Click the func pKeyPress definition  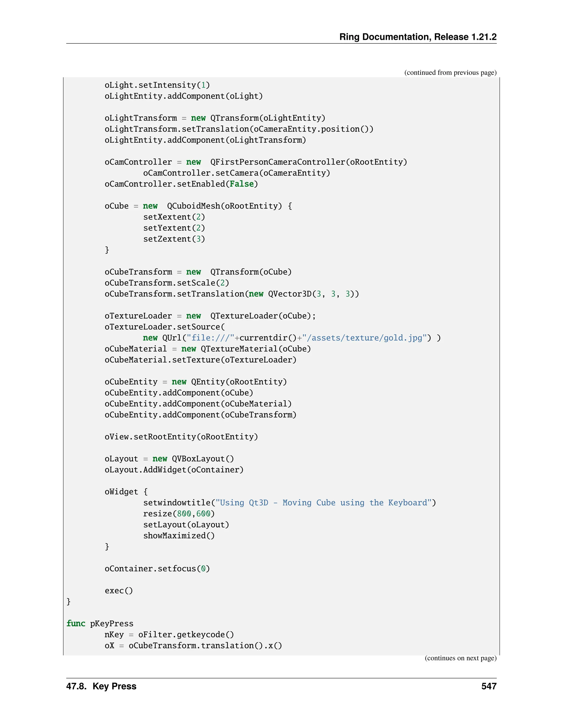tap(100, 624)
